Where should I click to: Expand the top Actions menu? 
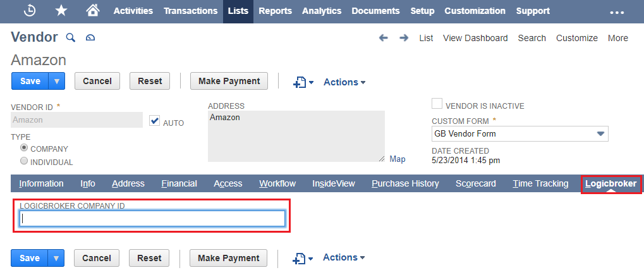[344, 82]
